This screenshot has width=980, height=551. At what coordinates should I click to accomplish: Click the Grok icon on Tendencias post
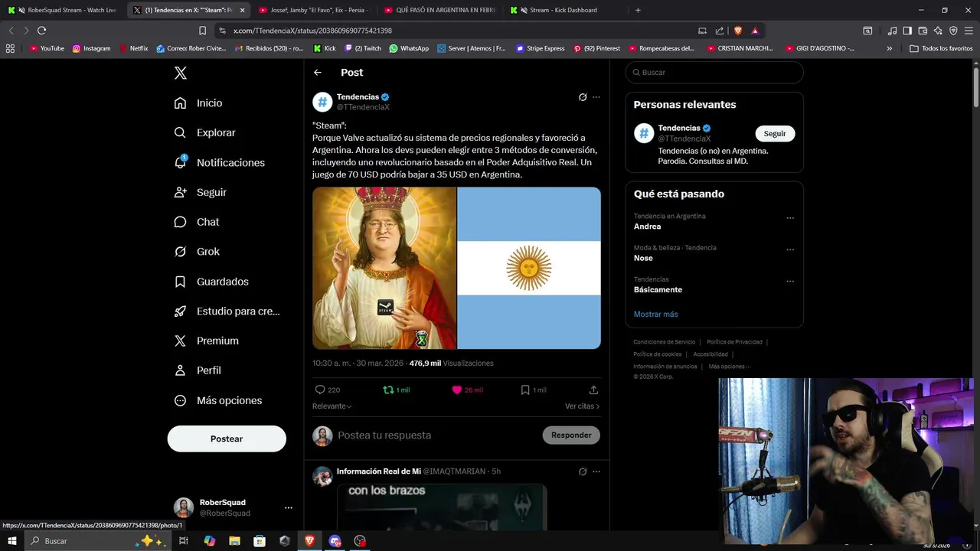click(x=583, y=97)
